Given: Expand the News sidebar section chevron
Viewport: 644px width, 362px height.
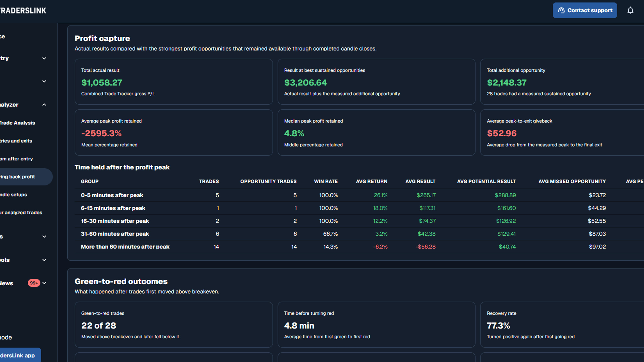Looking at the screenshot, I should [x=44, y=283].
